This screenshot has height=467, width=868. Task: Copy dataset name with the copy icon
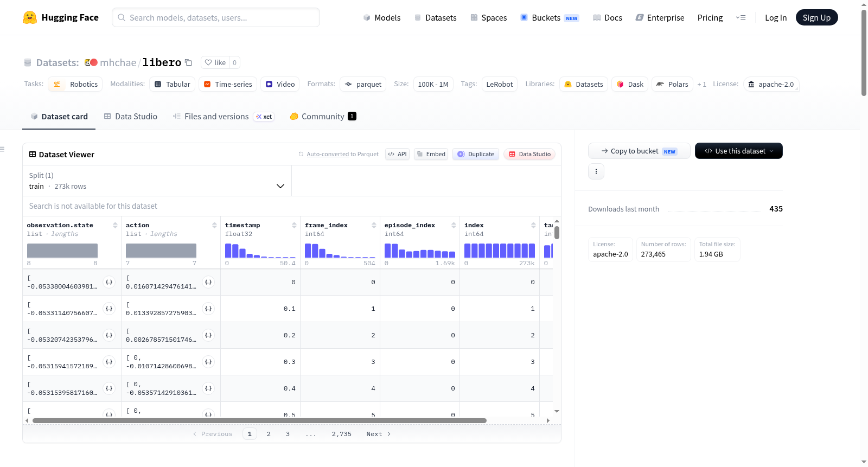click(188, 62)
